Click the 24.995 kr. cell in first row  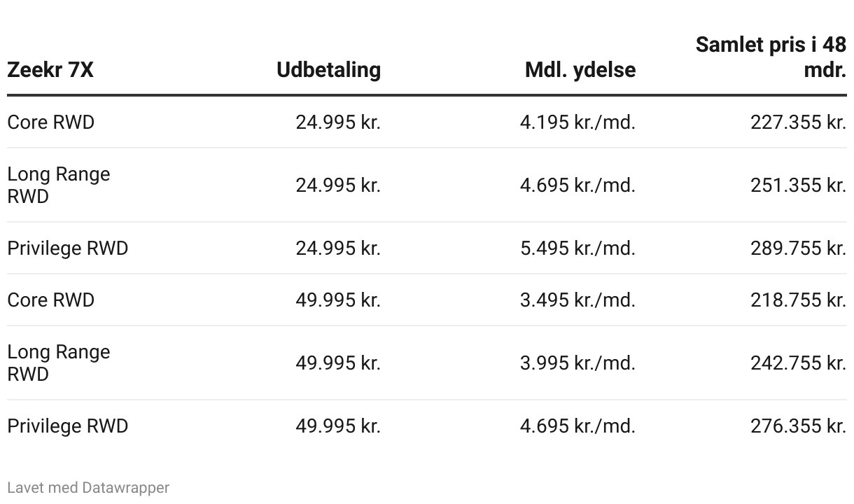point(338,122)
